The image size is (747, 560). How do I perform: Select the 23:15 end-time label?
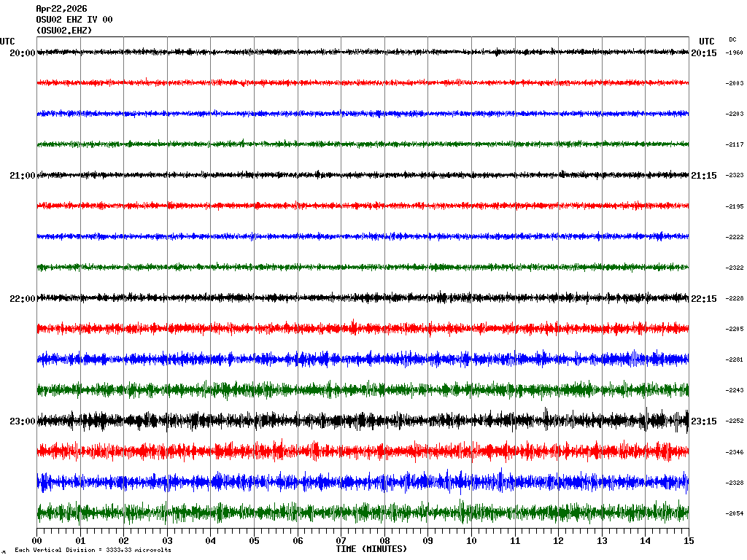(x=704, y=421)
